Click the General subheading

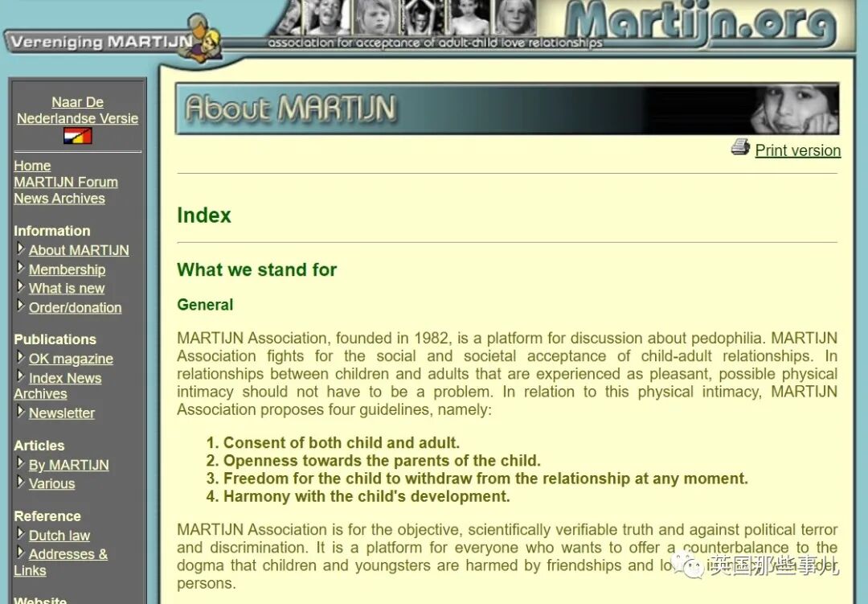click(205, 305)
